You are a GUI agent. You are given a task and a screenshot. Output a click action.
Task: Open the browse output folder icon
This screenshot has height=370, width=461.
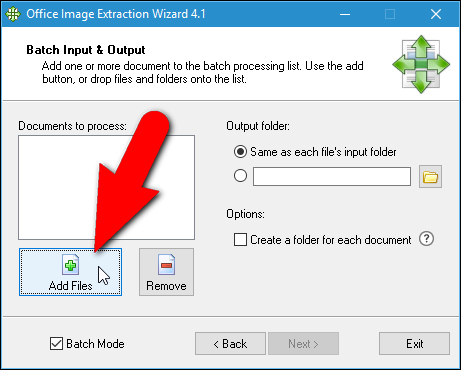point(430,176)
